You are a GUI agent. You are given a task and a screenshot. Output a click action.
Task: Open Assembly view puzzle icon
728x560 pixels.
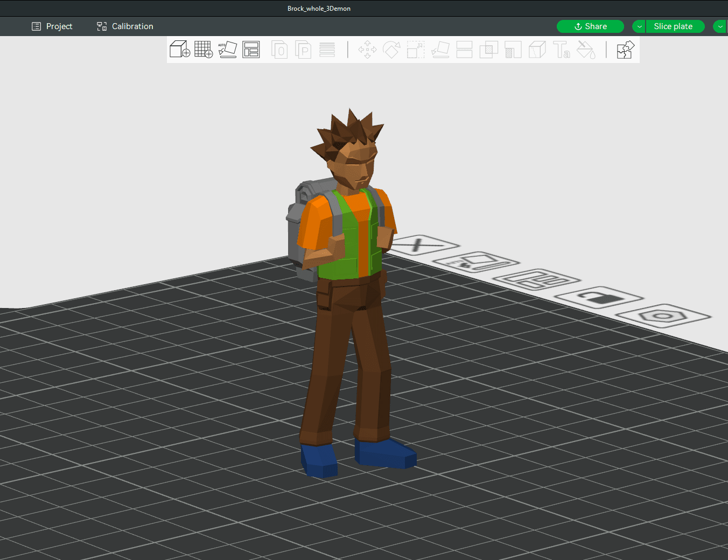(x=625, y=50)
